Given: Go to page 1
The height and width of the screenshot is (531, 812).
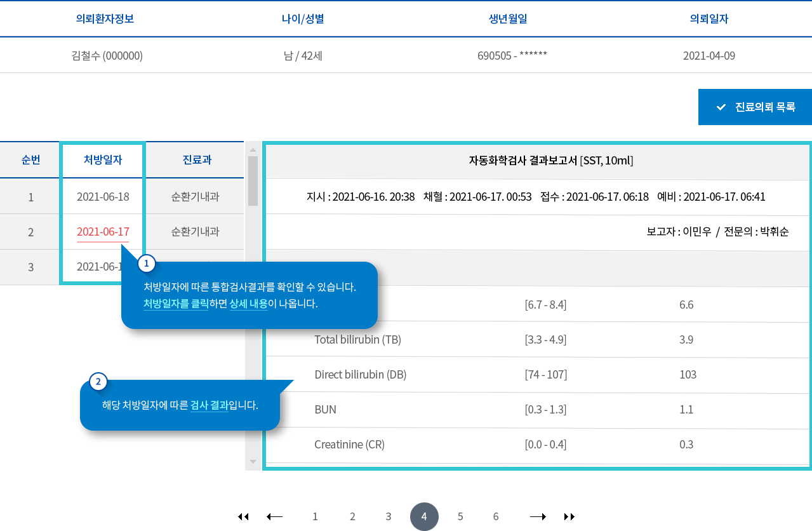Looking at the screenshot, I should pos(315,516).
